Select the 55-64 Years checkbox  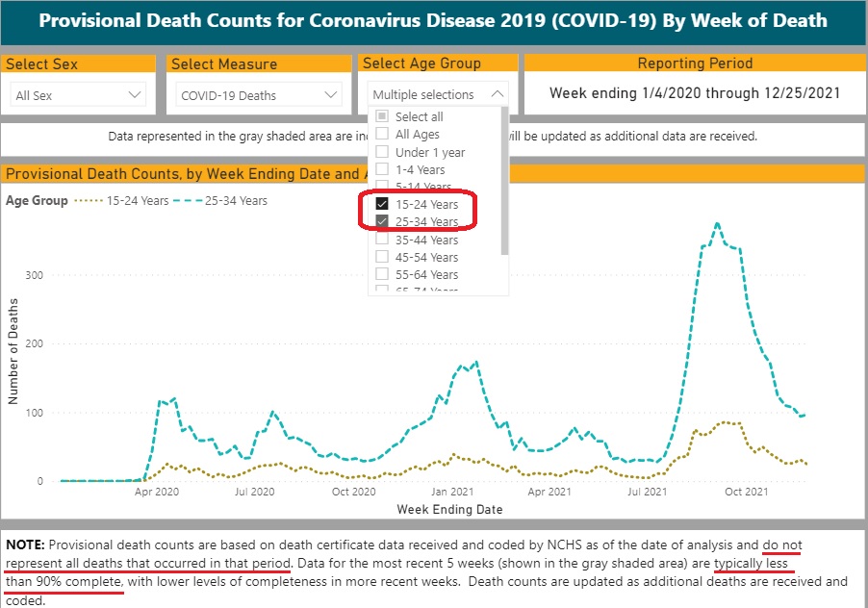tap(382, 274)
